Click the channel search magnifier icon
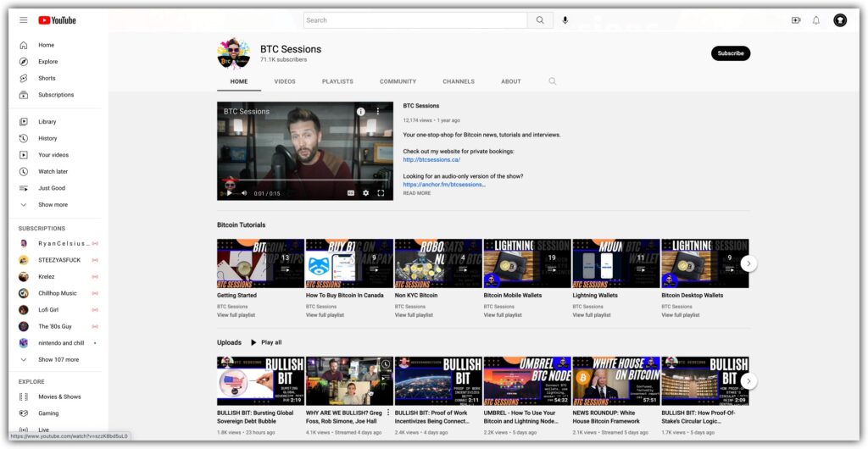Screen dimensions: 868x449 pos(553,81)
